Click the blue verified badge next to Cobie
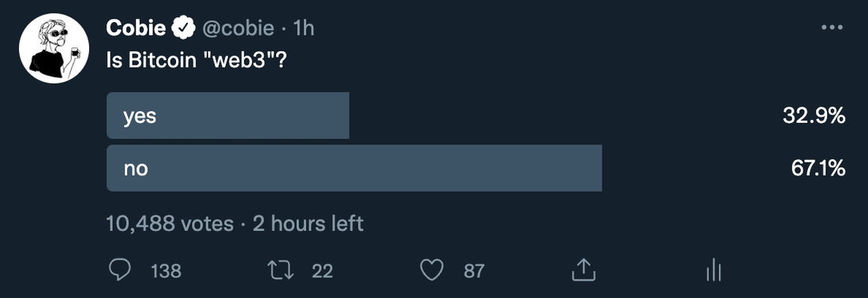 point(184,28)
